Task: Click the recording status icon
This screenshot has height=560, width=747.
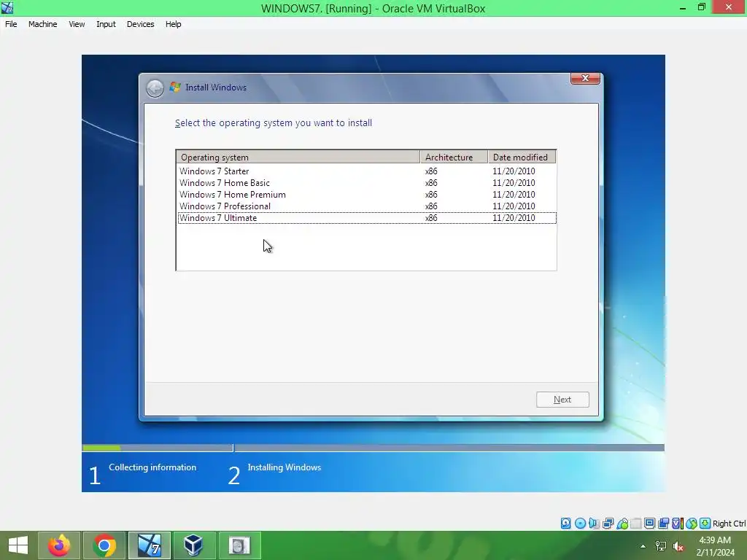Action: (663, 524)
